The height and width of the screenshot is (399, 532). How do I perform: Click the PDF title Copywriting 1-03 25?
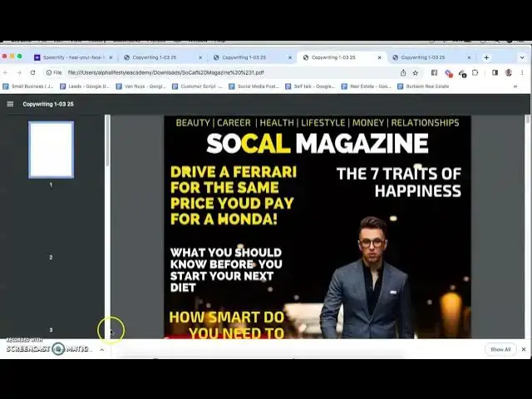(48, 104)
